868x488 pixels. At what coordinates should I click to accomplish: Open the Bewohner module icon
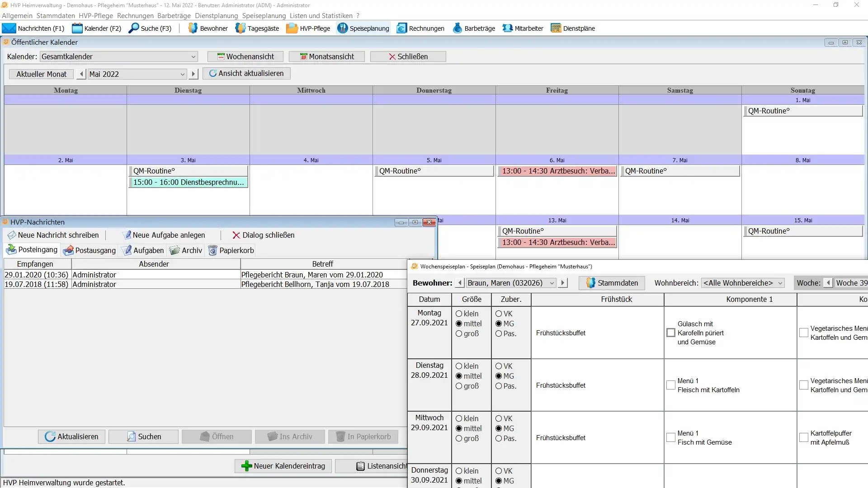point(193,28)
